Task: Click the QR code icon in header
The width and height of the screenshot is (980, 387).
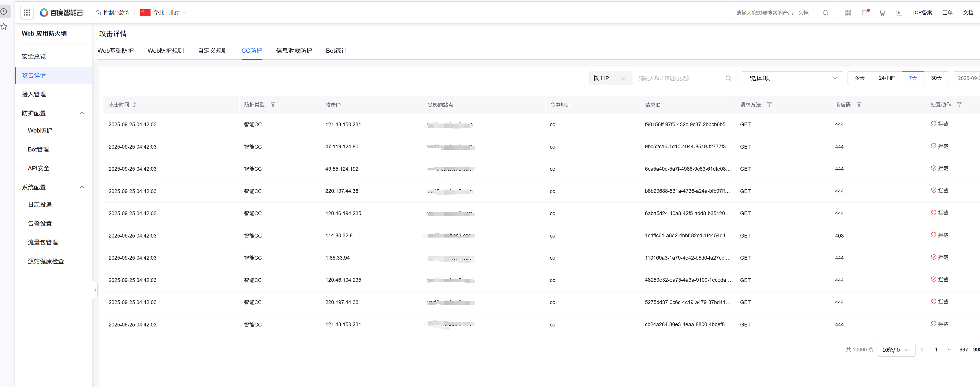Action: [x=848, y=13]
